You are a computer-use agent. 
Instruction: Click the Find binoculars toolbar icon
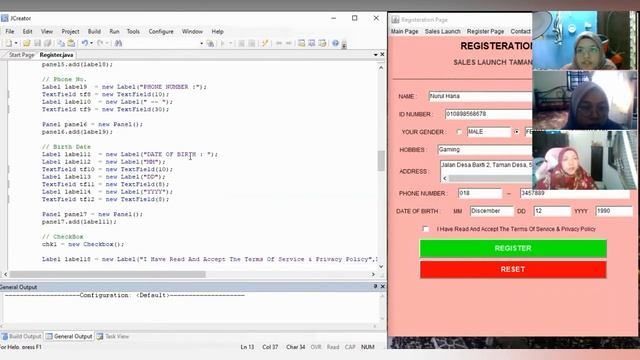(118, 43)
